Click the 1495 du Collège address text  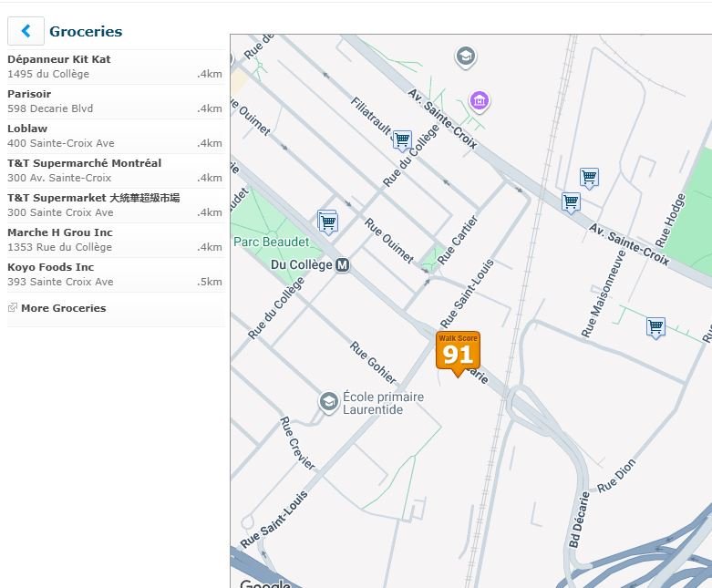[x=48, y=74]
